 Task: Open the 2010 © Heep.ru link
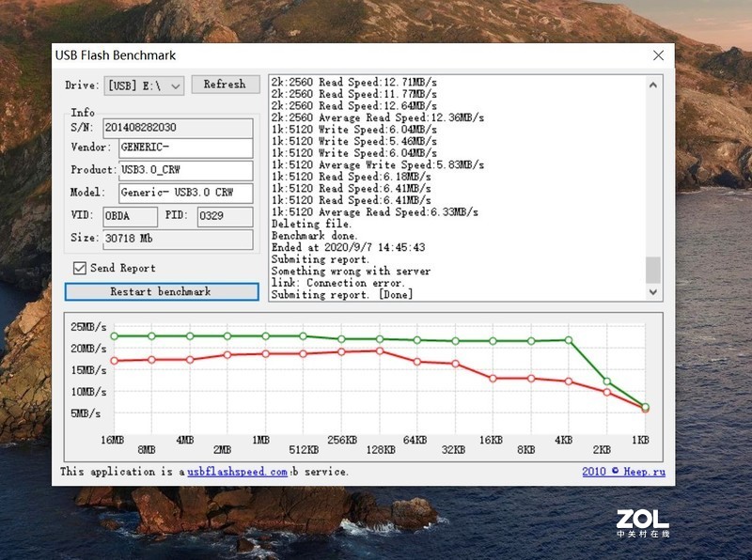point(623,472)
